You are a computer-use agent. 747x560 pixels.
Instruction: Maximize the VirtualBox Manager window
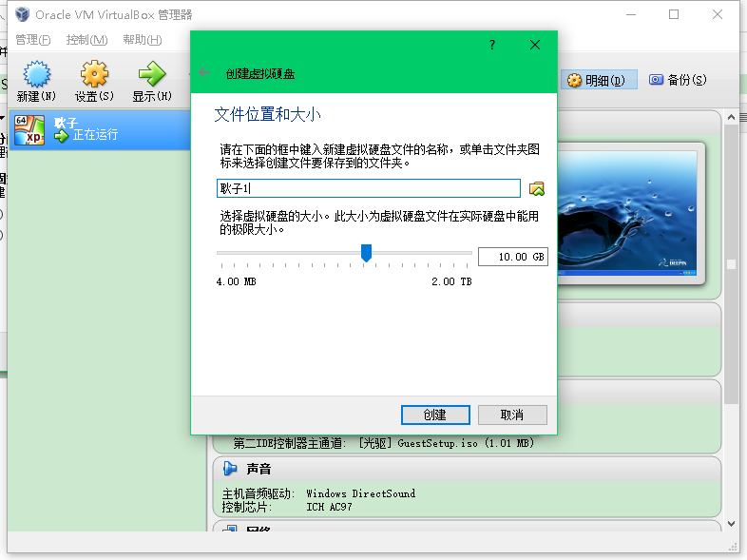[674, 14]
